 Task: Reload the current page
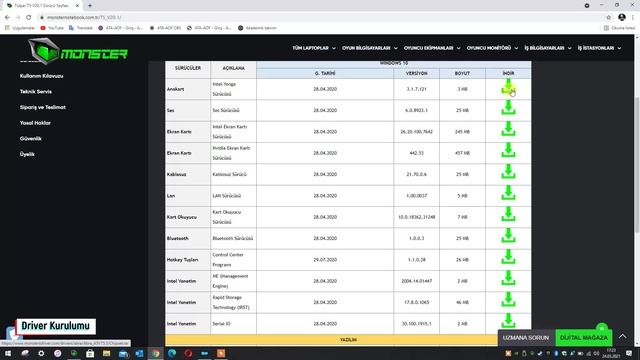[29, 17]
